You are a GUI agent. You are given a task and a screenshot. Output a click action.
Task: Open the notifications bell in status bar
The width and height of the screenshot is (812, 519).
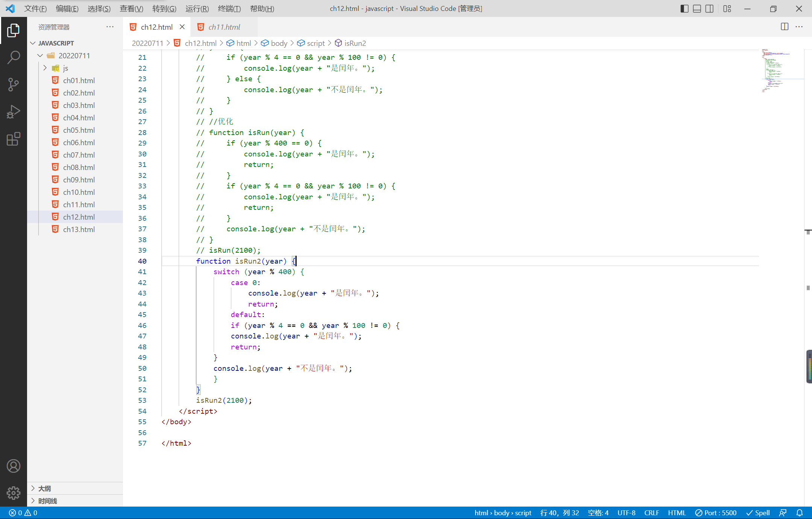tap(800, 513)
